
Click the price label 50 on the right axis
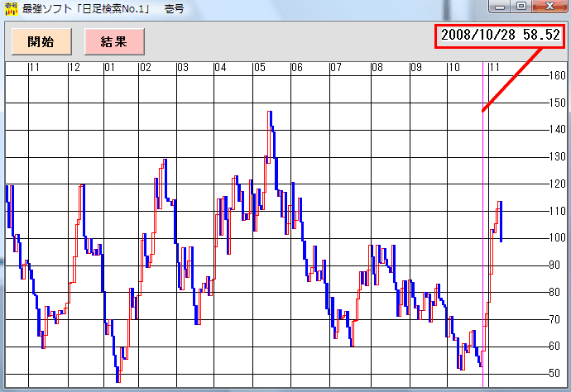554,374
